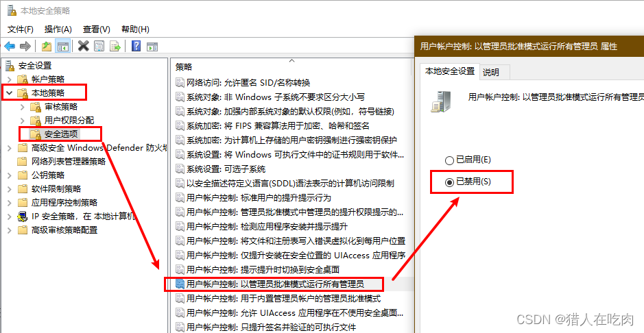This screenshot has width=644, height=333.
Task: Click the Back arrow toolbar icon
Action: (x=10, y=46)
